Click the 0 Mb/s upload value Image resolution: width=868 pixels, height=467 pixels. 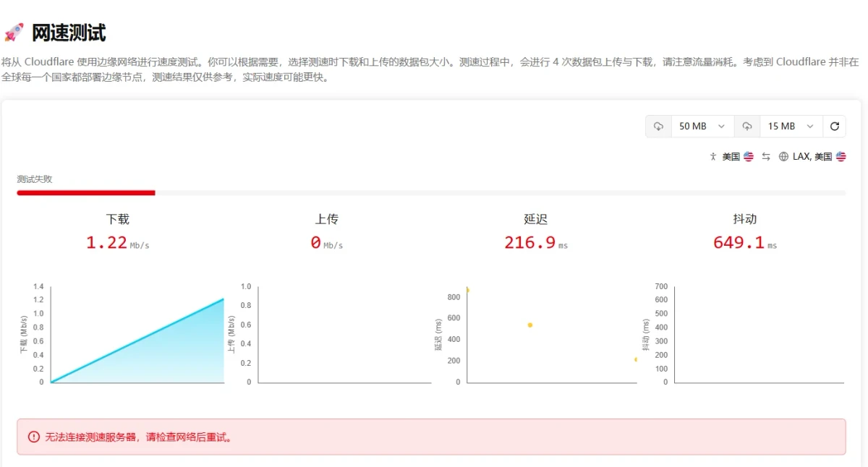tap(326, 243)
